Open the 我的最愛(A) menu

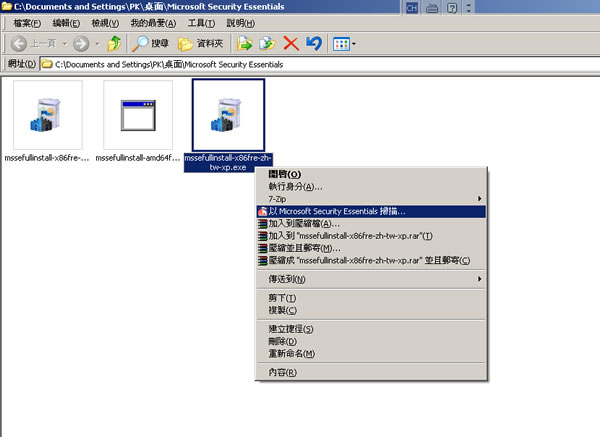point(153,23)
